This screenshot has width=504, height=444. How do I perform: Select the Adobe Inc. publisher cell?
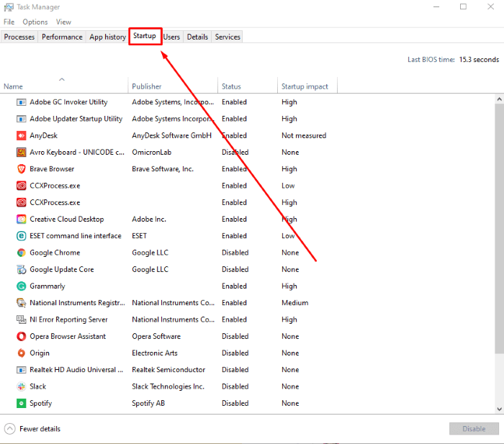149,219
